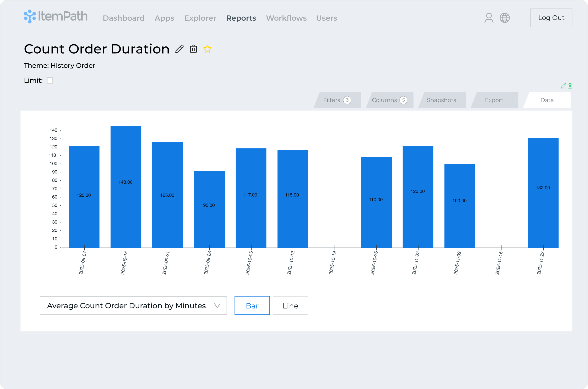Click the pencil icon to edit report title
The width and height of the screenshot is (588, 389).
(179, 49)
